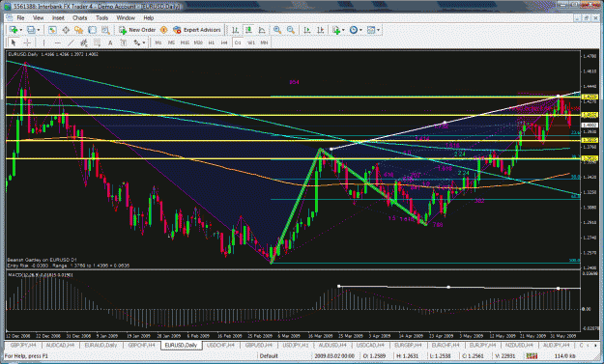Select the Text tool
The image size is (604, 364).
110,42
